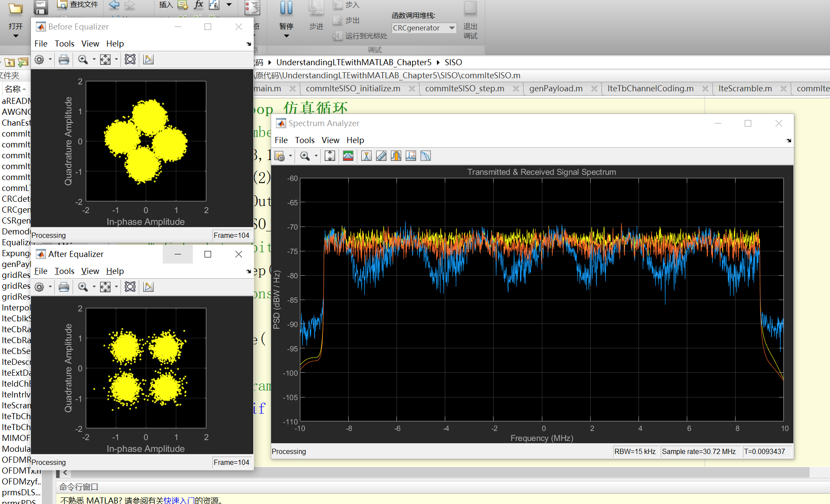Click Frame=104 status in After Equalizer
This screenshot has width=830, height=504.
[x=232, y=462]
